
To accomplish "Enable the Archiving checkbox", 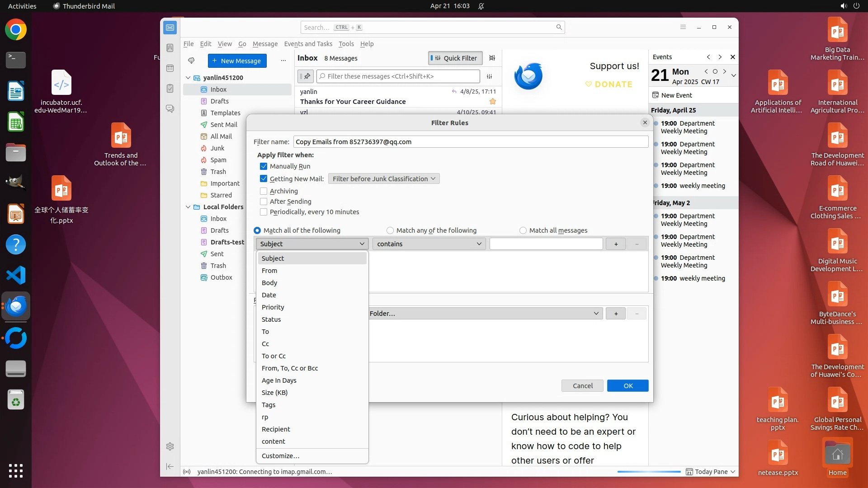I will point(264,191).
